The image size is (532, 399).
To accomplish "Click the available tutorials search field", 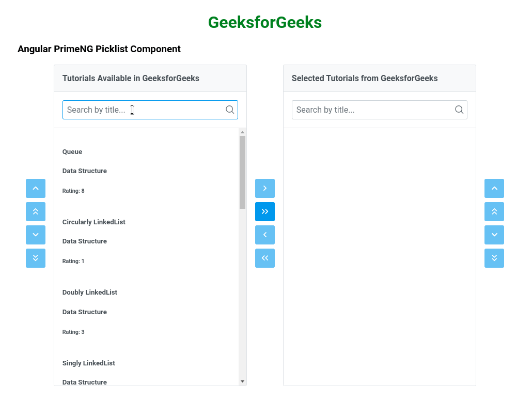I will 145,110.
